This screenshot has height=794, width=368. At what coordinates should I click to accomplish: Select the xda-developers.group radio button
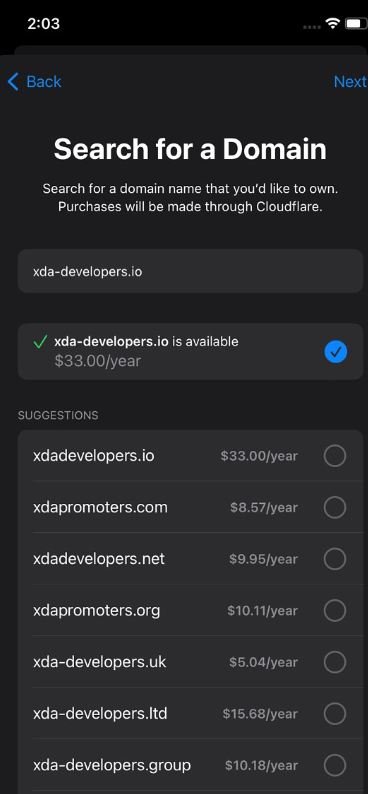335,765
